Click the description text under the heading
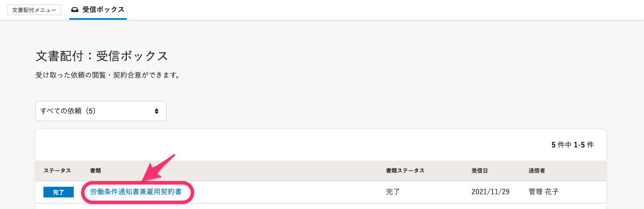The width and height of the screenshot is (644, 209). pos(108,75)
